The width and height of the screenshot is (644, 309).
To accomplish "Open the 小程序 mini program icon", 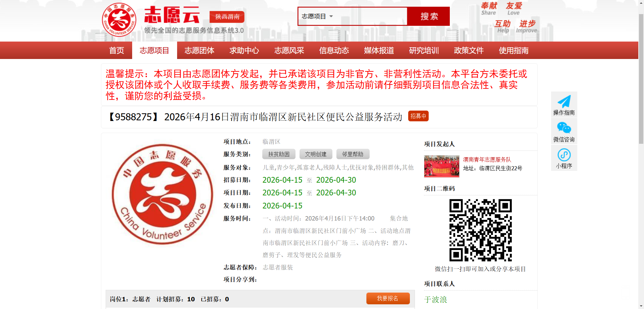I will 564,155.
